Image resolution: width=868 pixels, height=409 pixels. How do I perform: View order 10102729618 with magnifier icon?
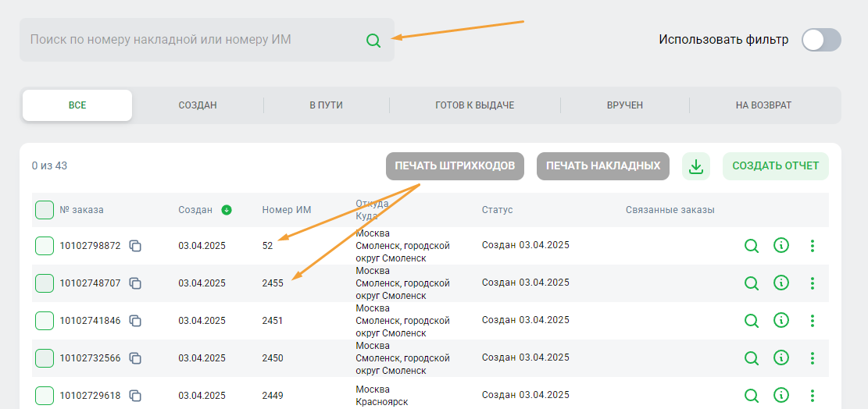point(752,395)
